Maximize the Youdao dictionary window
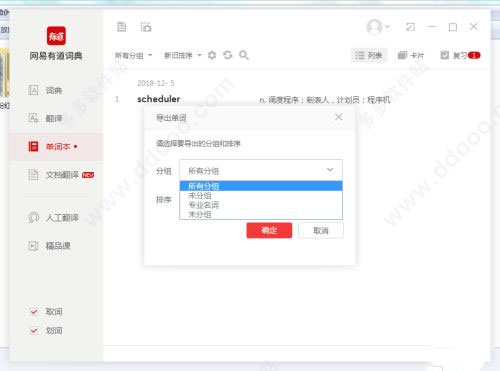The height and width of the screenshot is (371, 500). tap(453, 27)
